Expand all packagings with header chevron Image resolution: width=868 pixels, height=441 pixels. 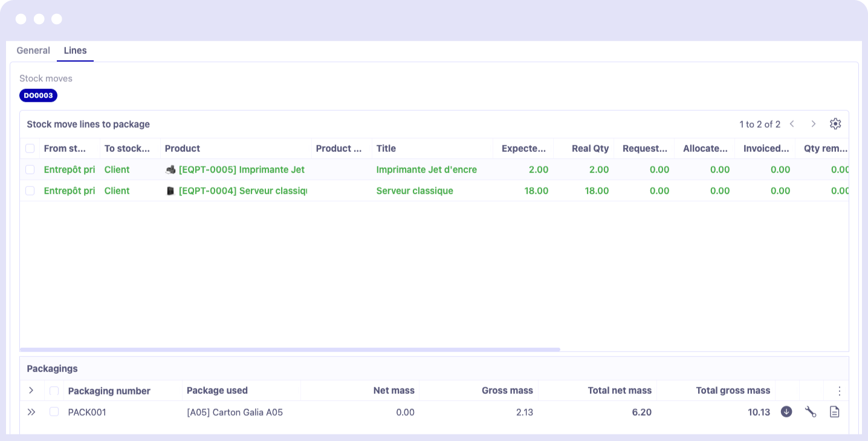[x=31, y=391]
